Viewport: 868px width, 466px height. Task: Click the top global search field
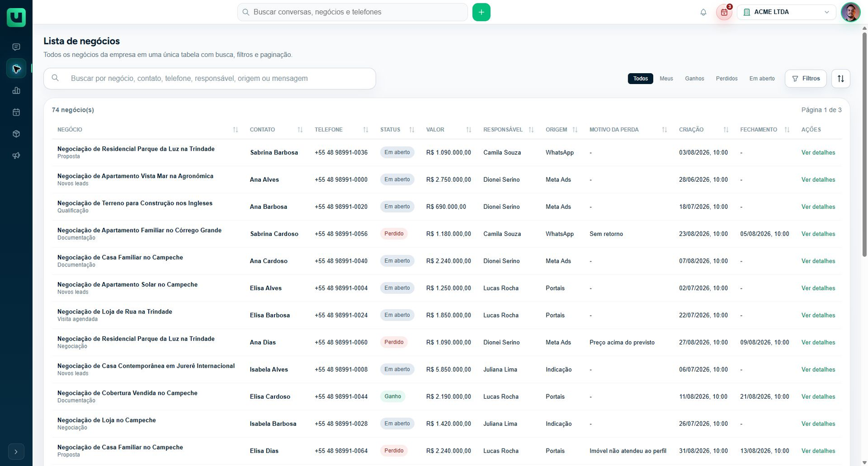pyautogui.click(x=353, y=12)
